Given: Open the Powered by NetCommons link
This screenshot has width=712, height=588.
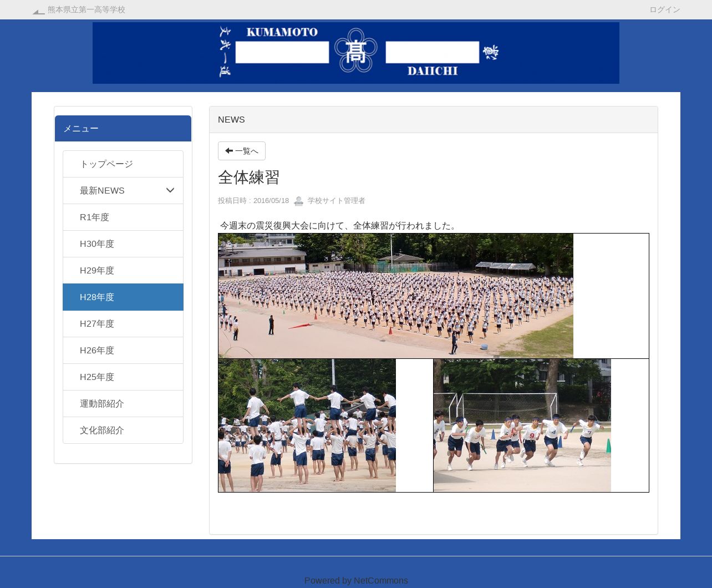Looking at the screenshot, I should pos(356,581).
